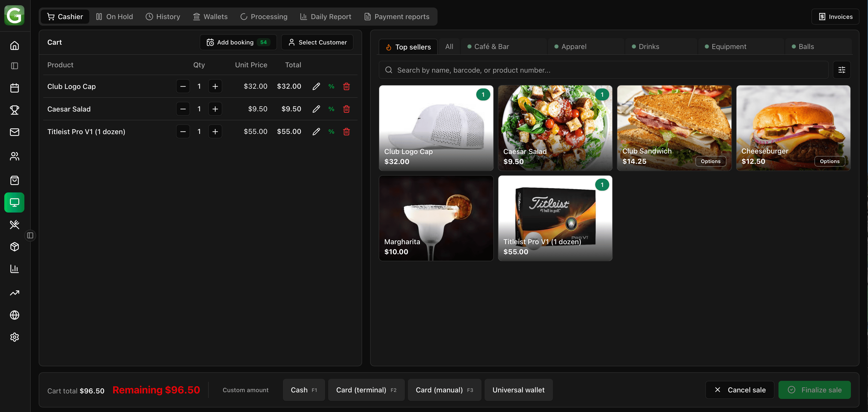Image resolution: width=868 pixels, height=412 pixels.
Task: Open the settings gear icon in sidebar
Action: (15, 337)
